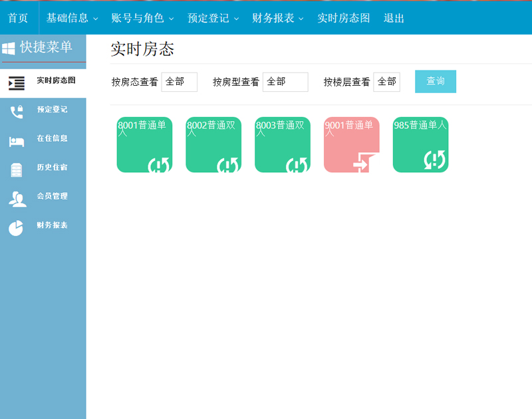
Task: Go to 首页 in the top navigation
Action: 18,18
